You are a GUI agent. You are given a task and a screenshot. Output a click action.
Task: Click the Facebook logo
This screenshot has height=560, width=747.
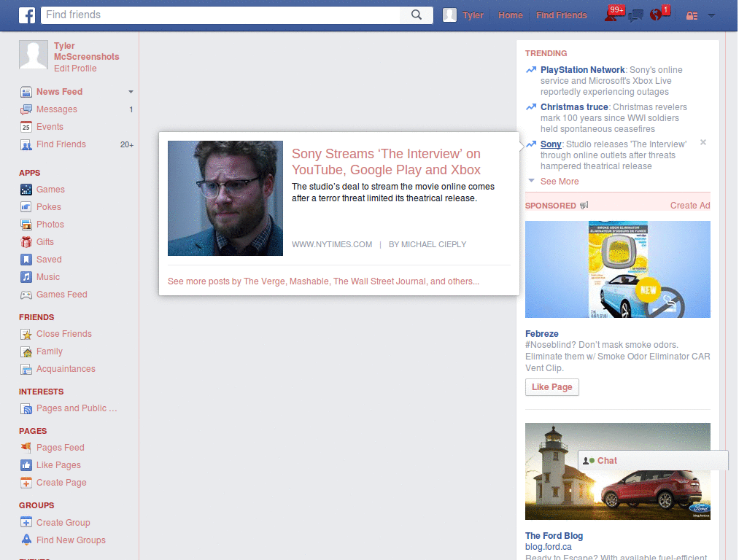(x=26, y=15)
